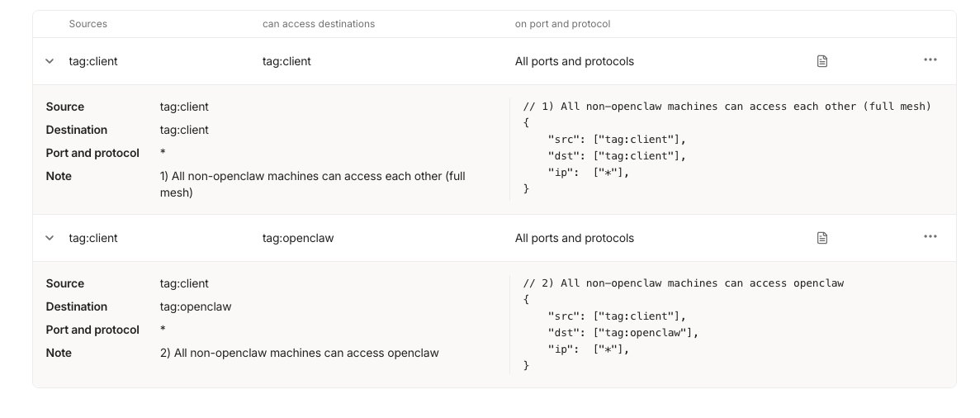This screenshot has width=980, height=418.
Task: Click "All ports and protocols" in the tag:openclaw row
Action: click(x=574, y=238)
